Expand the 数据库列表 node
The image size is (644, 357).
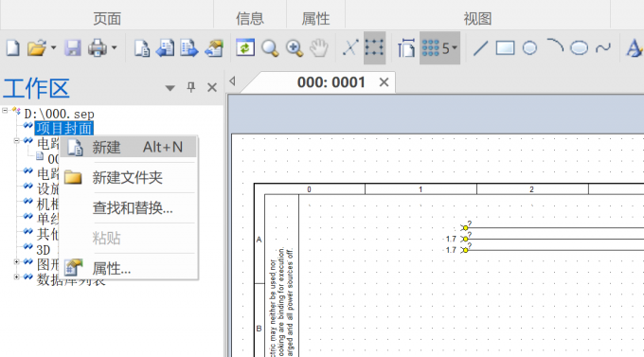(17, 277)
